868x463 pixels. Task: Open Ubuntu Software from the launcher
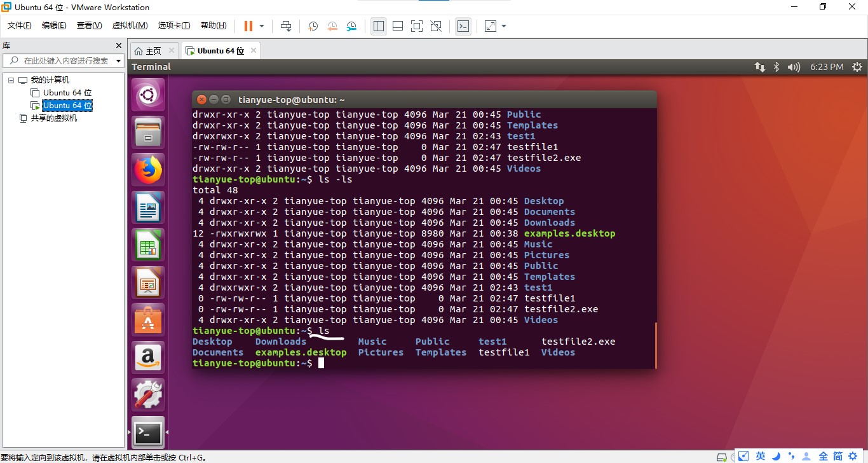[x=148, y=320]
